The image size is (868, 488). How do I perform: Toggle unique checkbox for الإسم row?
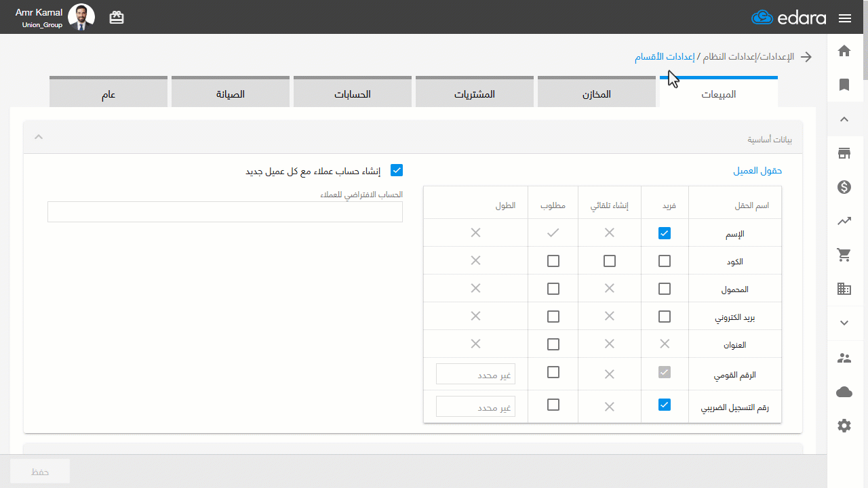point(665,233)
